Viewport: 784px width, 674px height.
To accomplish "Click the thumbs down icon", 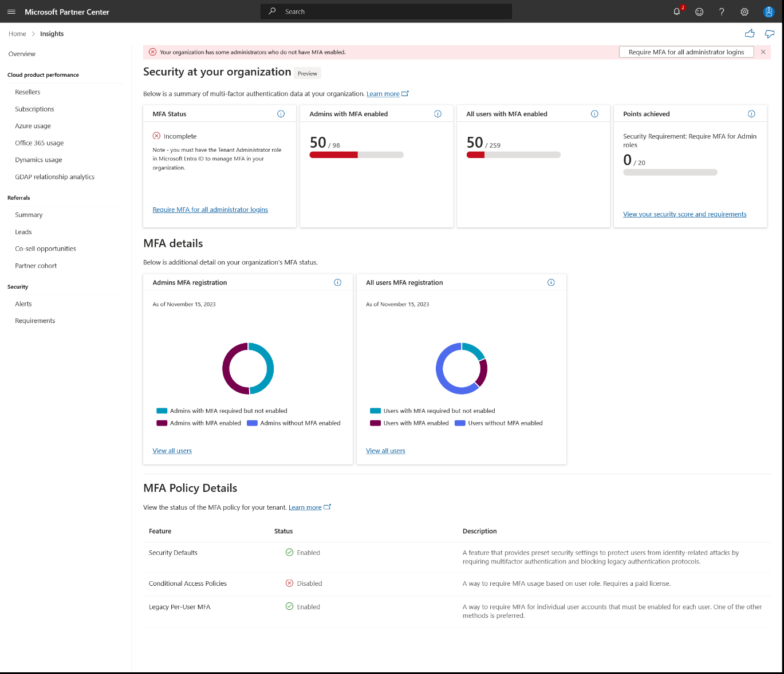I will point(770,34).
